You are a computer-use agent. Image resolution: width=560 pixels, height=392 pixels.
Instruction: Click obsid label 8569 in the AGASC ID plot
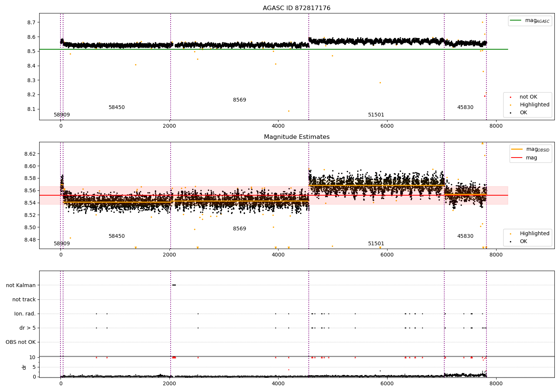(239, 100)
